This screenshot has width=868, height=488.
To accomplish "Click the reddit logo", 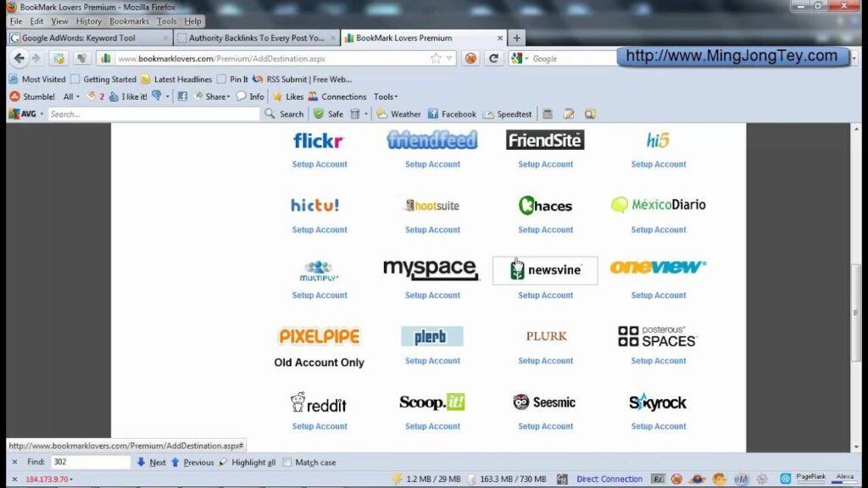I will point(319,402).
